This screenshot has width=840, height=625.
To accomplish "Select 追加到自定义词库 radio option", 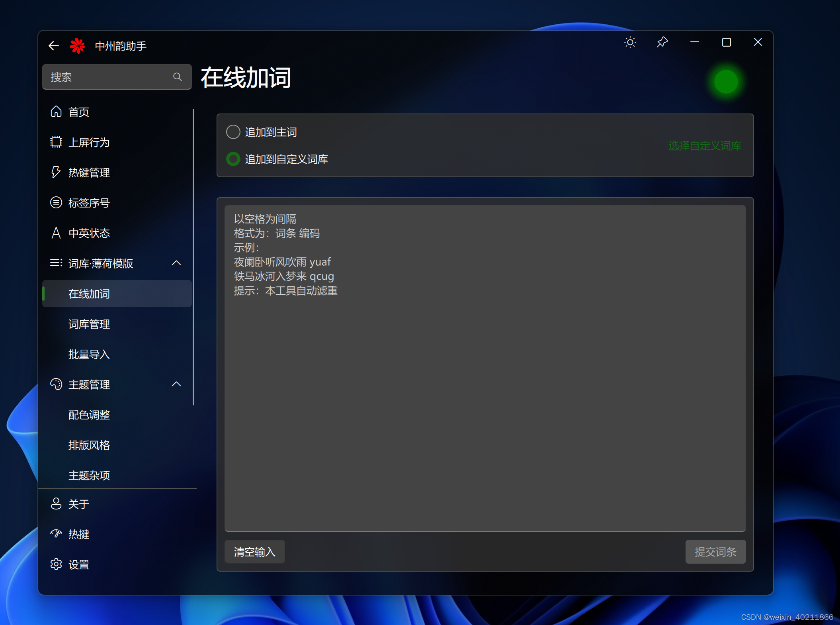I will (233, 159).
